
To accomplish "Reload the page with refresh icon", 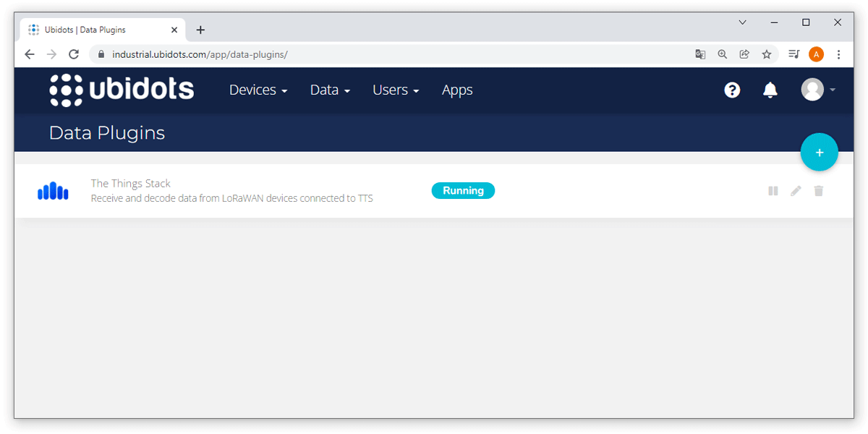I will tap(73, 54).
